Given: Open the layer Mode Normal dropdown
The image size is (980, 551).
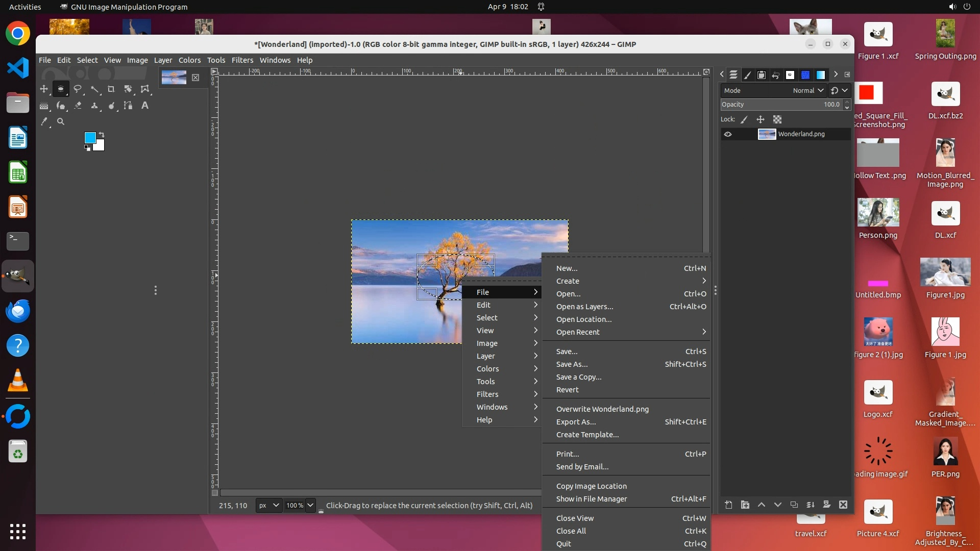Looking at the screenshot, I should [808, 90].
